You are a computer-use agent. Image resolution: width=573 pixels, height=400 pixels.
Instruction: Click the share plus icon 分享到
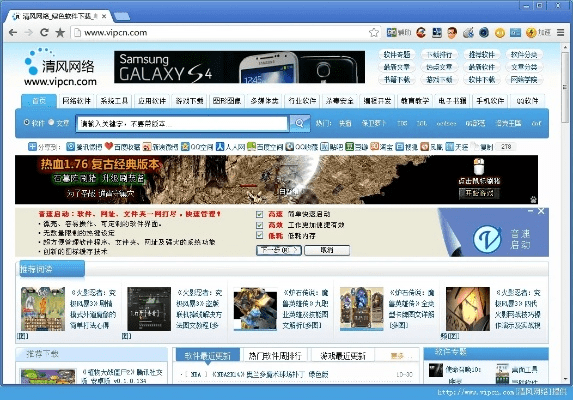[x=32, y=147]
